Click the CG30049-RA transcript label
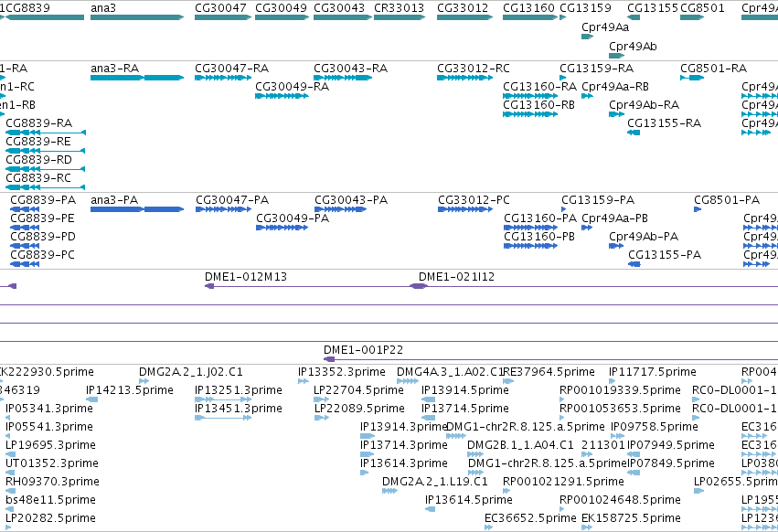 (x=293, y=87)
